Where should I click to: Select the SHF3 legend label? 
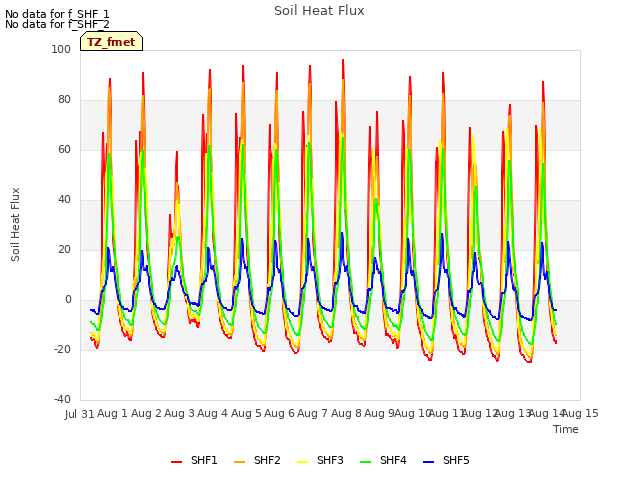330,460
